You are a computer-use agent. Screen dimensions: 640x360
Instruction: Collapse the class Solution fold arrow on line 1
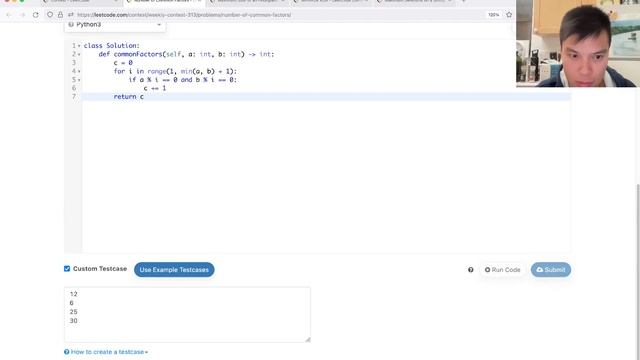click(x=79, y=46)
